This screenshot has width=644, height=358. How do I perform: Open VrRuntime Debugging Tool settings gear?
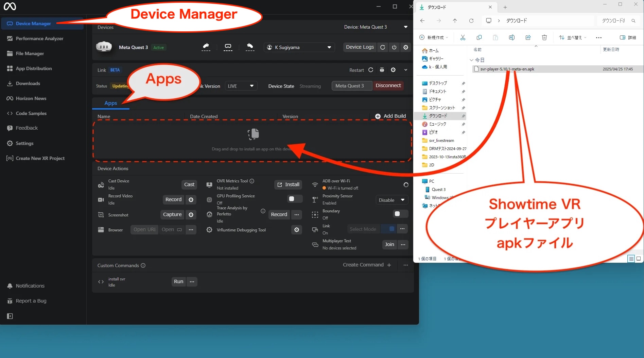click(x=297, y=230)
